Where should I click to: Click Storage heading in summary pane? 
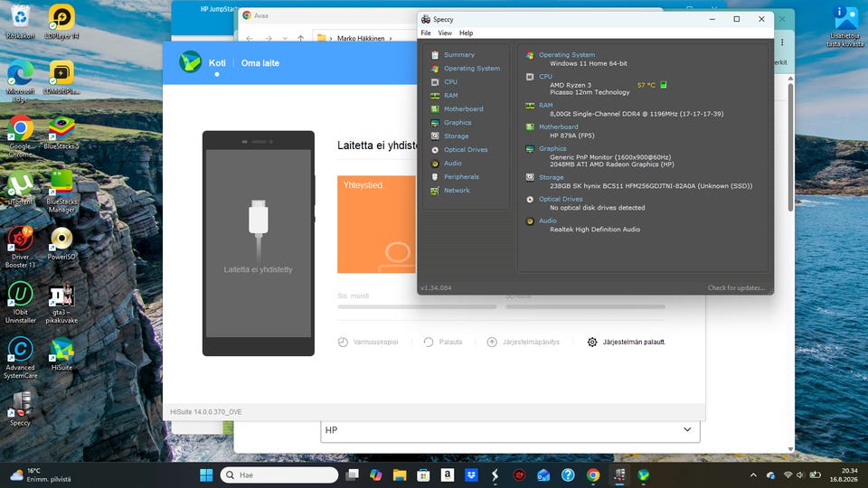pos(551,178)
